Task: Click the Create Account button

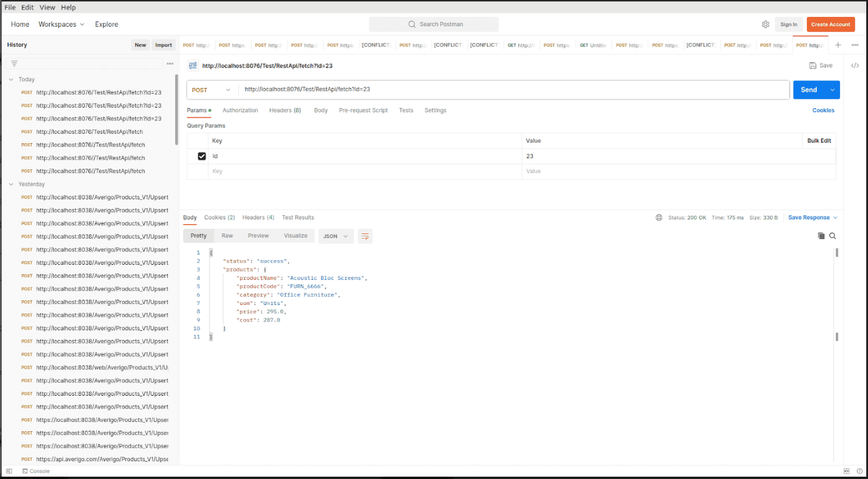Action: [x=831, y=24]
